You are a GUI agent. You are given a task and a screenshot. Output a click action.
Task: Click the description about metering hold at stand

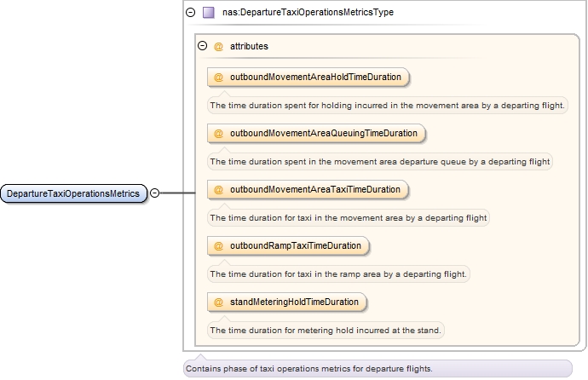click(326, 330)
